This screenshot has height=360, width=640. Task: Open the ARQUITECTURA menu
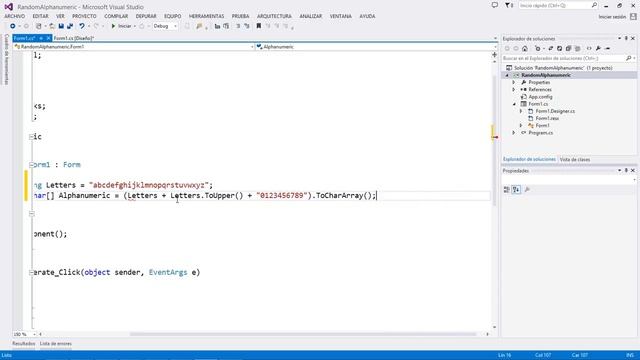coord(274,16)
